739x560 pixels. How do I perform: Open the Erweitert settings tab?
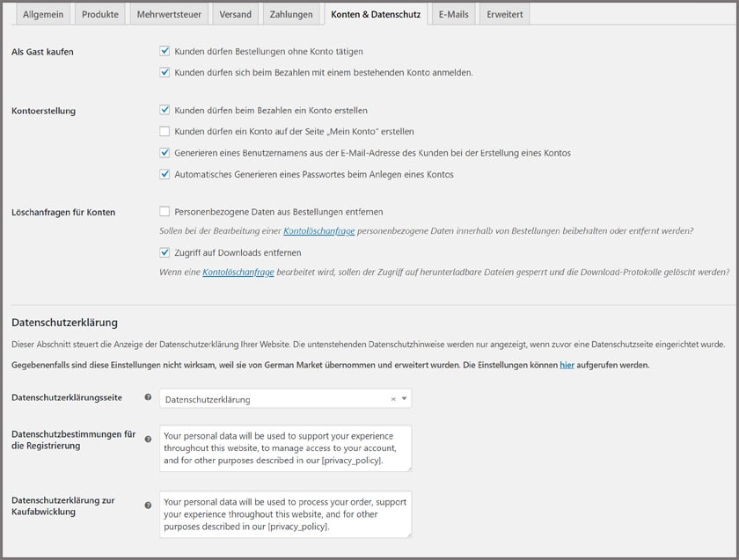tap(504, 15)
